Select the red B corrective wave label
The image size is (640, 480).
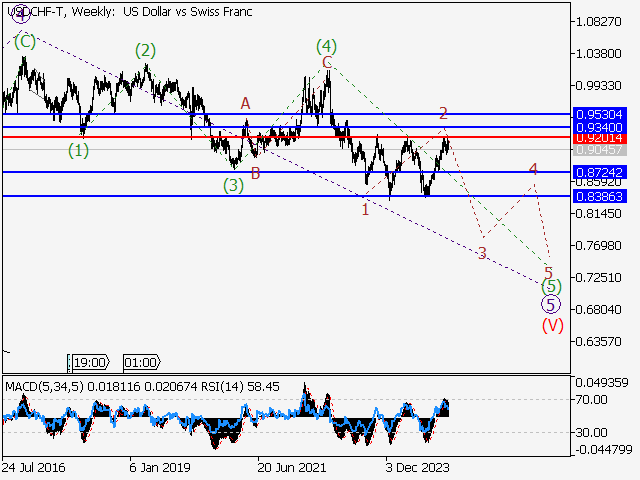pyautogui.click(x=256, y=173)
